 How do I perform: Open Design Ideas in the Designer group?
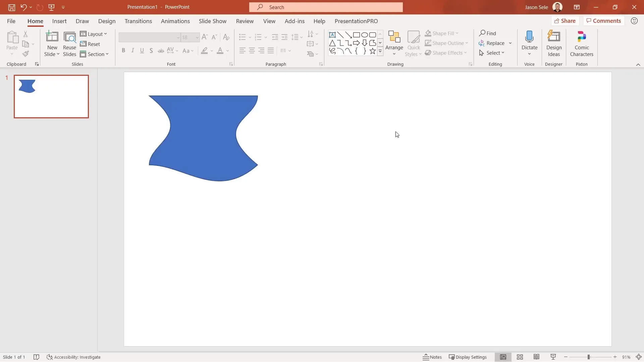point(554,43)
